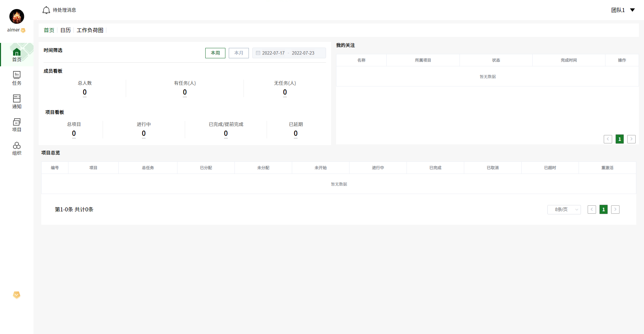Click the 未开始 column header
The width and height of the screenshot is (644, 334).
point(321,168)
